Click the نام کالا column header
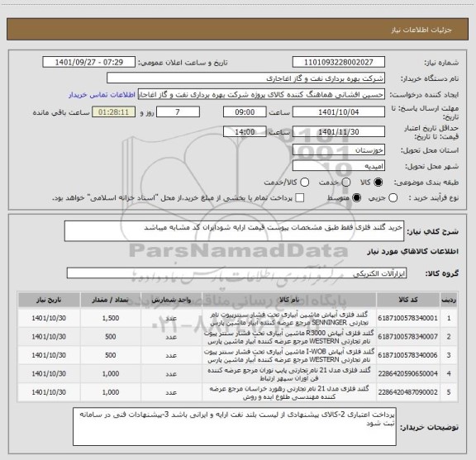Screen dimensions: 476x460 (x=289, y=300)
